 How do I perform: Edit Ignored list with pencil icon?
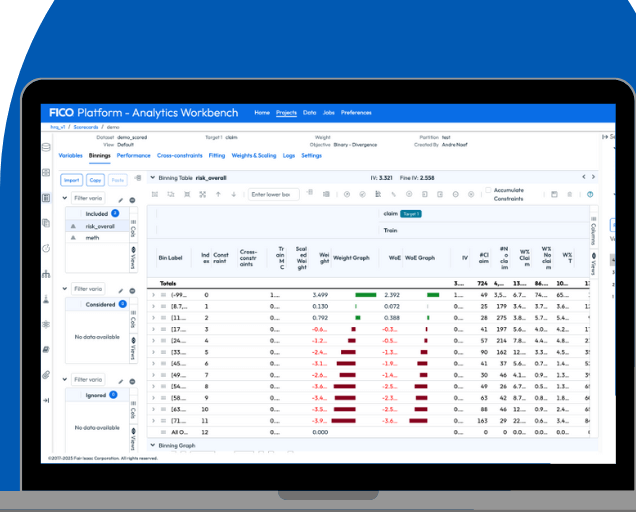120,381
